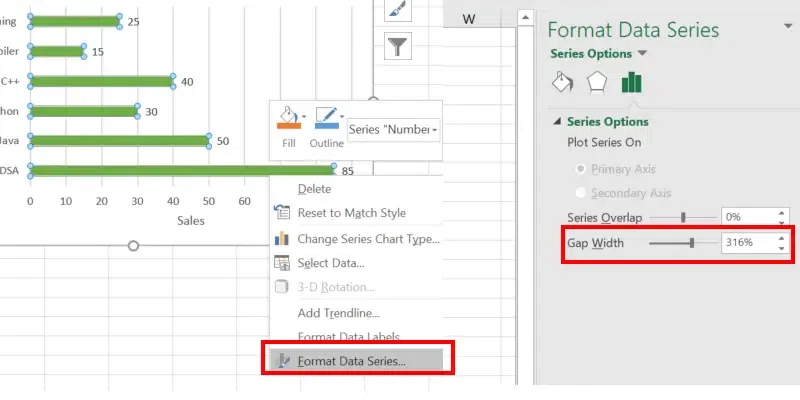Viewport: 800px width, 400px height.
Task: Click the Fill paint bucket icon
Action: (288, 118)
